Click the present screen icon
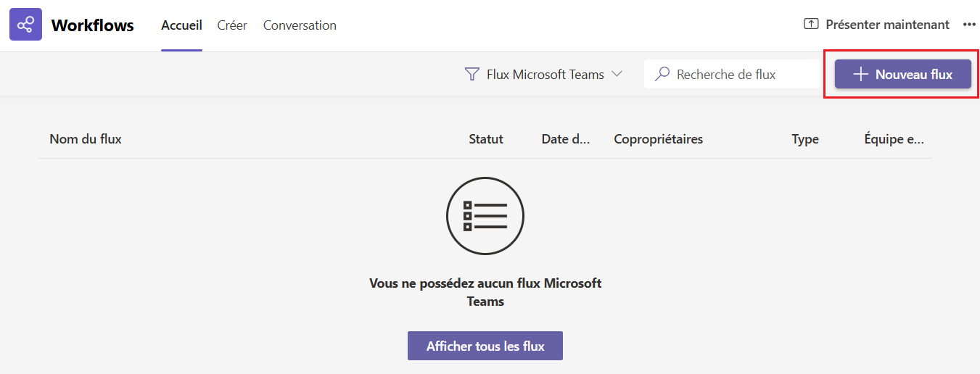Image resolution: width=980 pixels, height=374 pixels. pos(811,25)
